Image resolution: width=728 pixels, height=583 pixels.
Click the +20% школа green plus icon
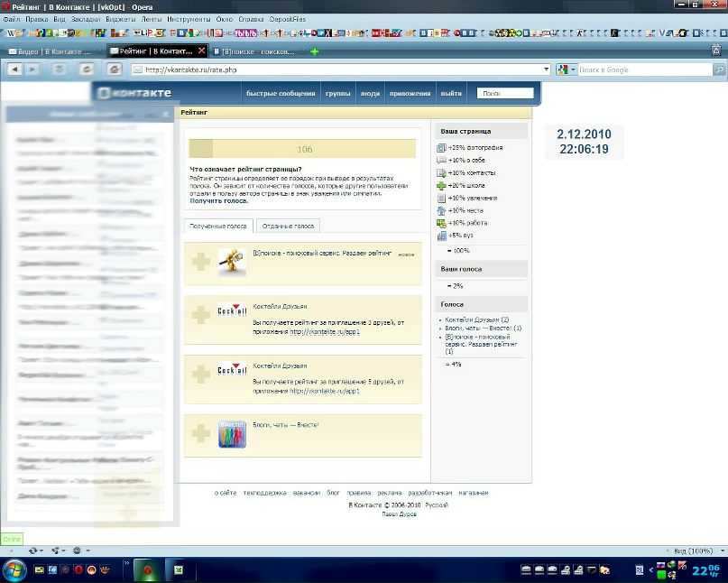(441, 185)
